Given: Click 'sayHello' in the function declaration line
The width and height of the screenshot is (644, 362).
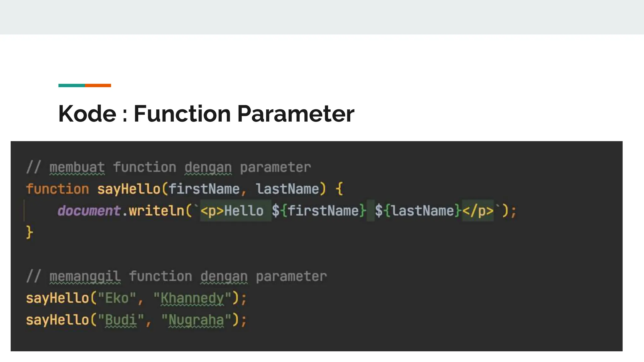Looking at the screenshot, I should (x=129, y=189).
